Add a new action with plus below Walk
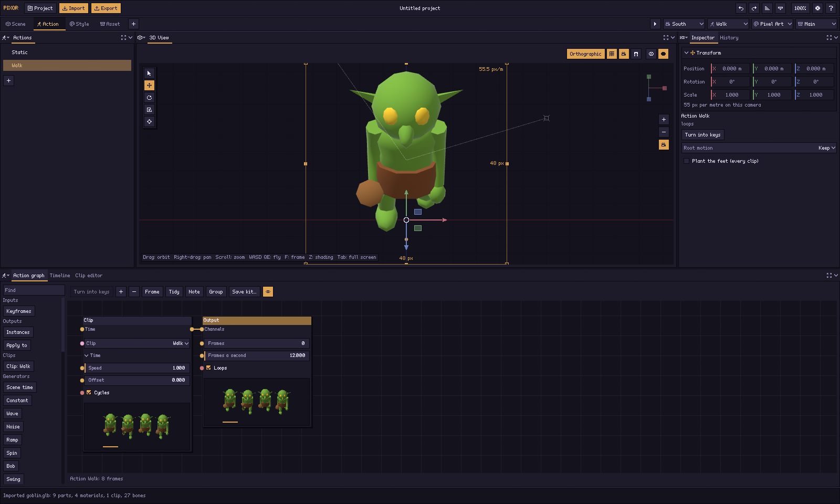840x504 pixels. 8,81
